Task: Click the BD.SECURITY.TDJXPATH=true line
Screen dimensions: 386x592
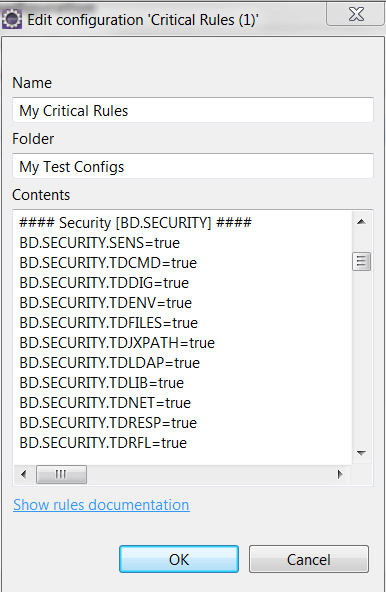Action: (x=117, y=343)
